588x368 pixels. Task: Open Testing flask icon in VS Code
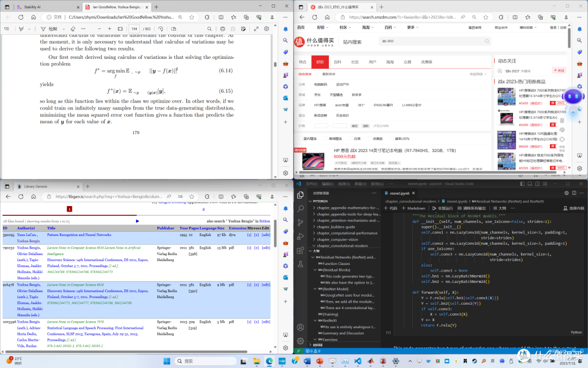301,264
